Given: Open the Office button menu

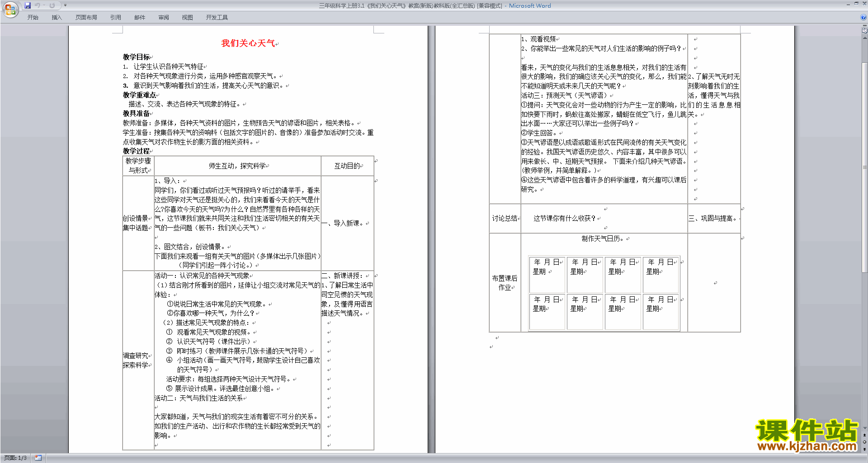Looking at the screenshot, I should [10, 9].
